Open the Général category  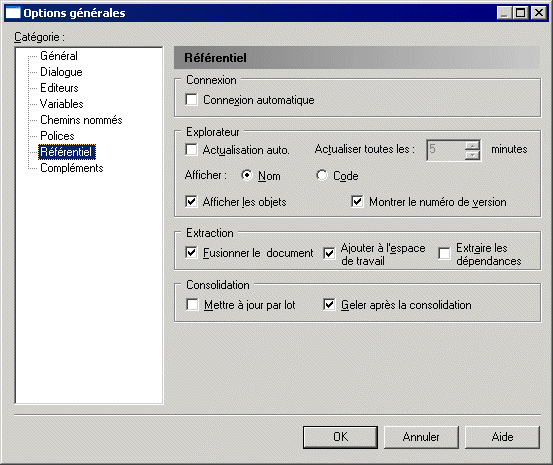(59, 56)
